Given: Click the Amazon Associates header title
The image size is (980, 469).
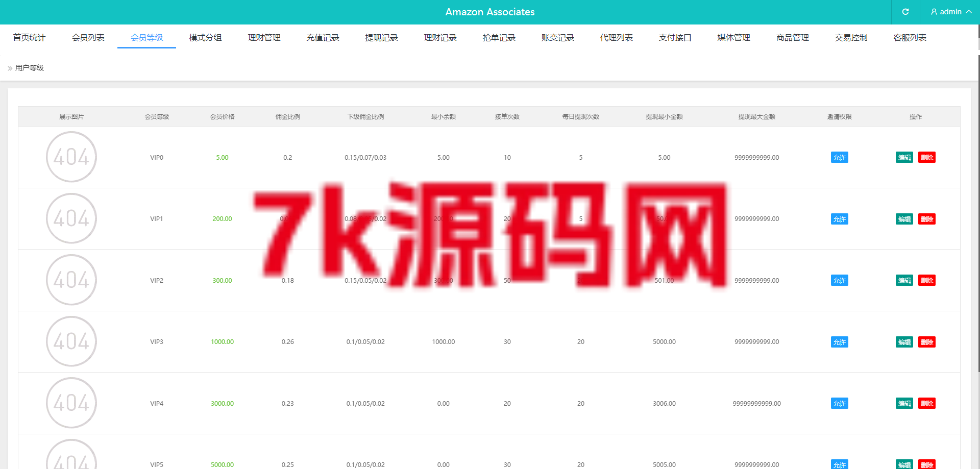Looking at the screenshot, I should tap(490, 12).
